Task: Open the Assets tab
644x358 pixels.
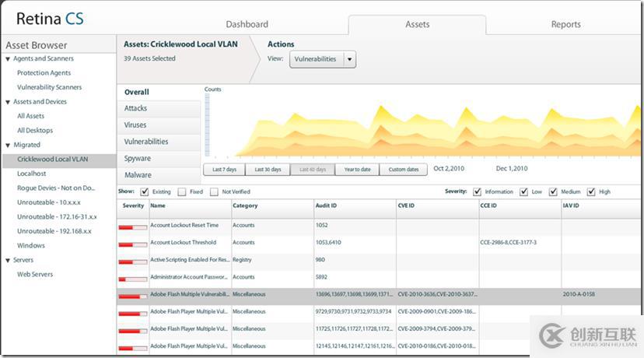Action: click(418, 24)
